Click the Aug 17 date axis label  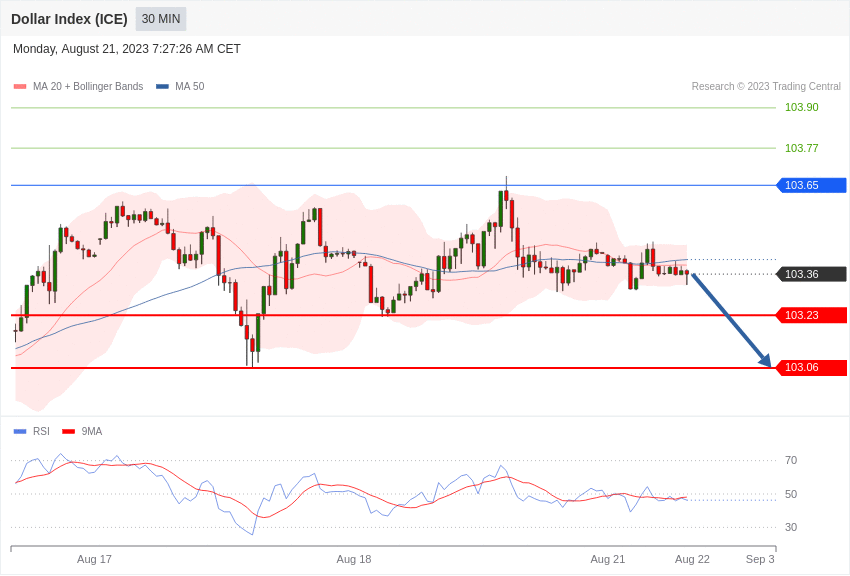[x=94, y=559]
